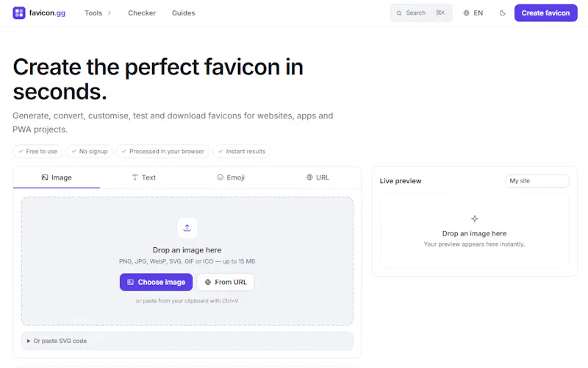588x368 pixels.
Task: Expand the Or paste SVG code section
Action: pos(187,341)
